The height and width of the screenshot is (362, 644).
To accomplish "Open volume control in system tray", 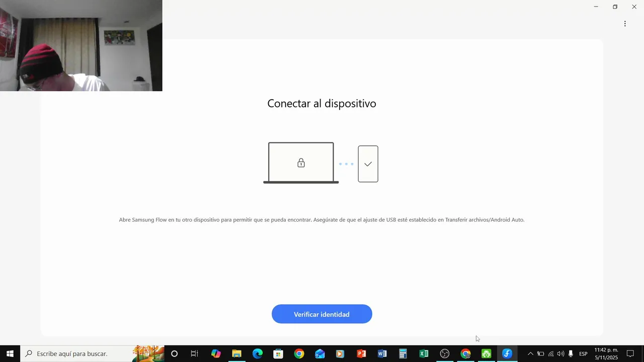I will [560, 354].
